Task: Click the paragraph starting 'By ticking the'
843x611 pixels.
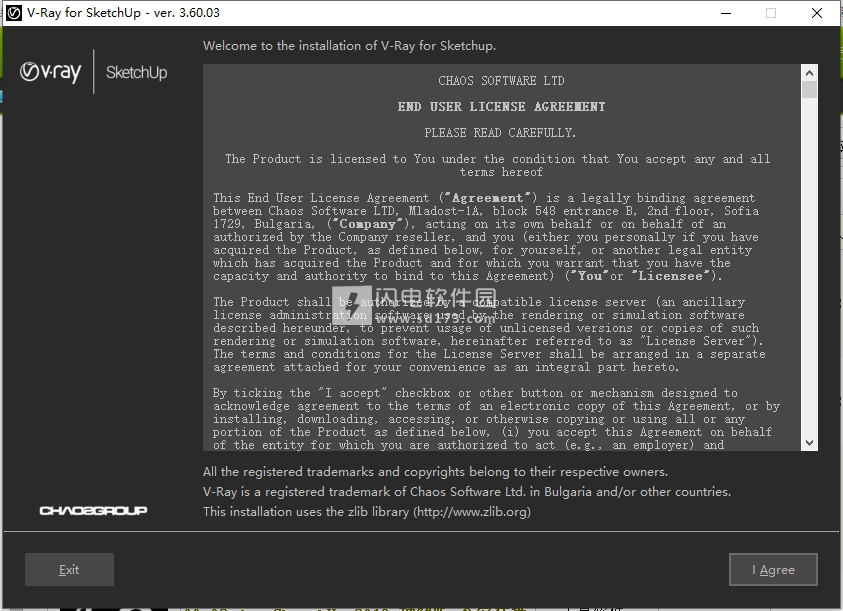Action: [496, 419]
